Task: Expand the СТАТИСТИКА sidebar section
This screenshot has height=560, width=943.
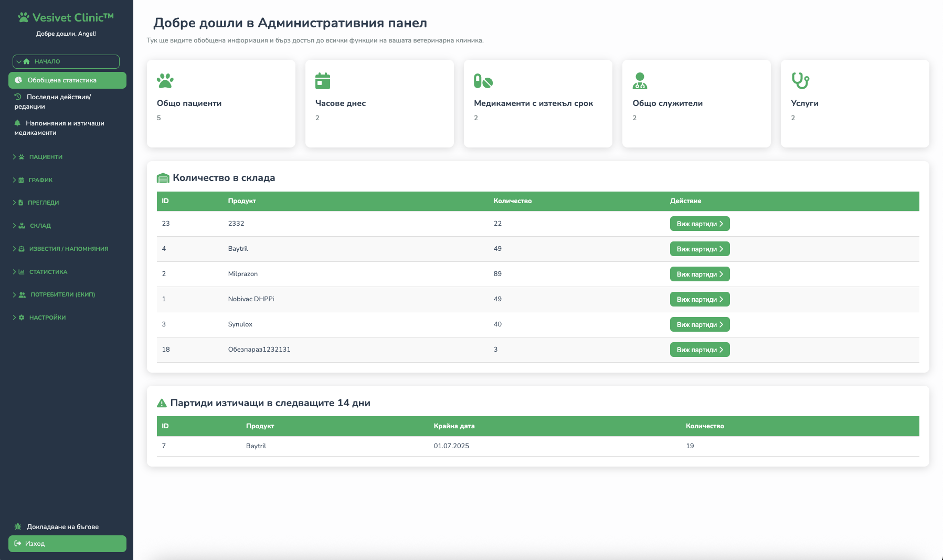Action: tap(48, 272)
